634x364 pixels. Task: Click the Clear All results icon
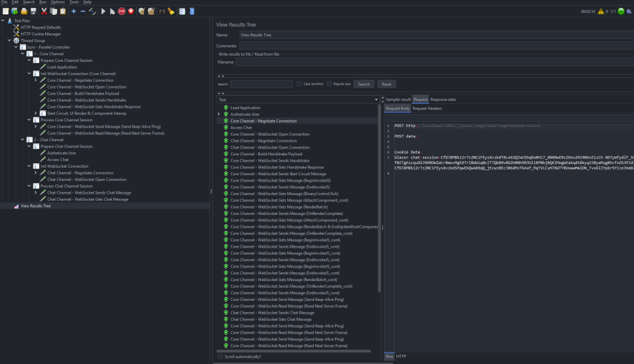(151, 11)
